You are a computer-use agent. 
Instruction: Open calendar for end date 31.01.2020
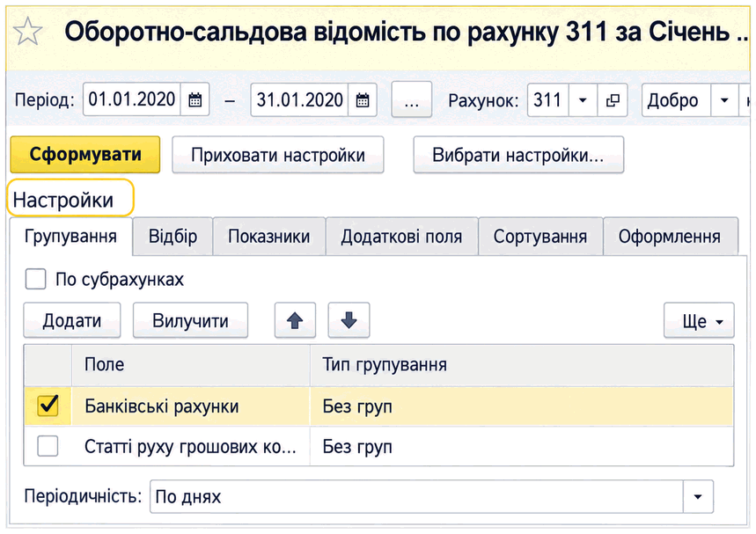pyautogui.click(x=362, y=99)
